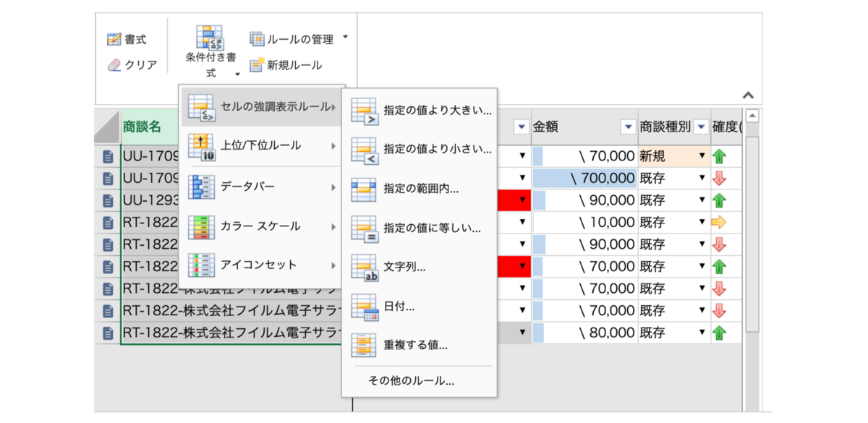This screenshot has height=423, width=868.
Task: Click document icon in last RT-1822 row
Action: pos(108,333)
